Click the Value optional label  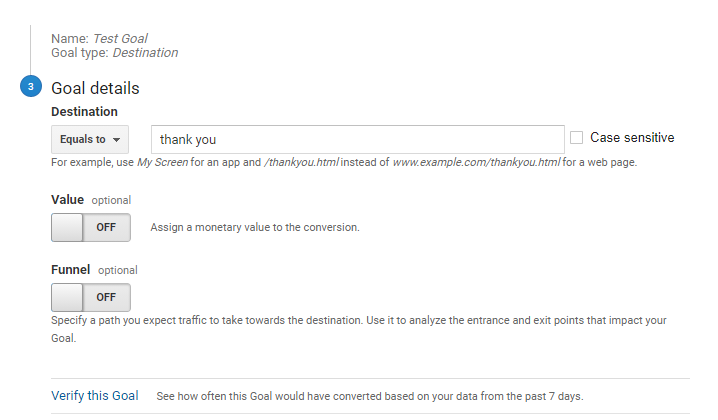[91, 200]
